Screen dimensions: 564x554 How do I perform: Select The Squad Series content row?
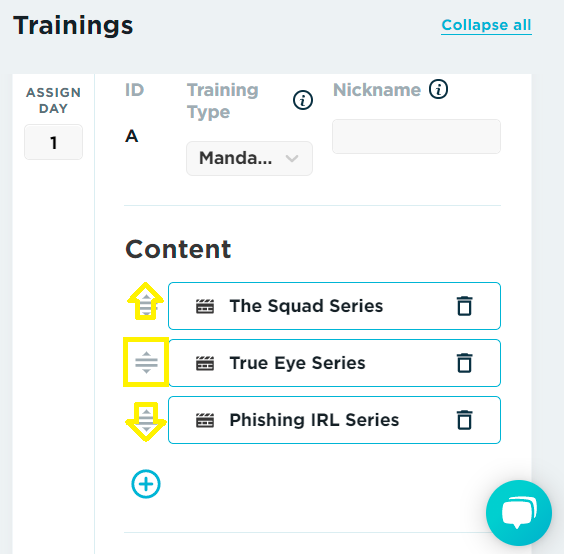click(x=334, y=306)
